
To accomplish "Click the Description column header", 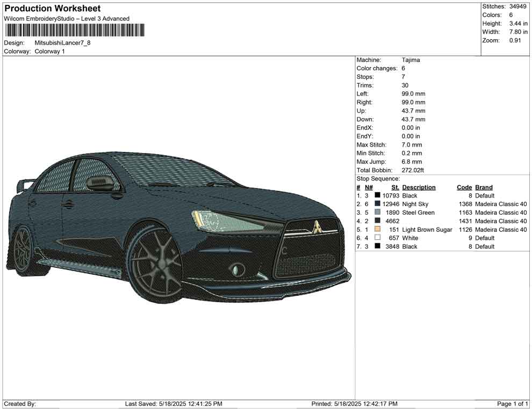I will [419, 187].
